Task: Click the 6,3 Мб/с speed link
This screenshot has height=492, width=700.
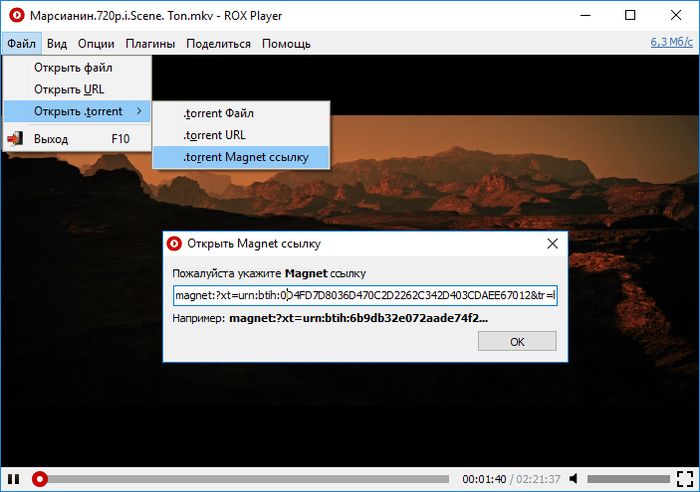Action: [671, 42]
